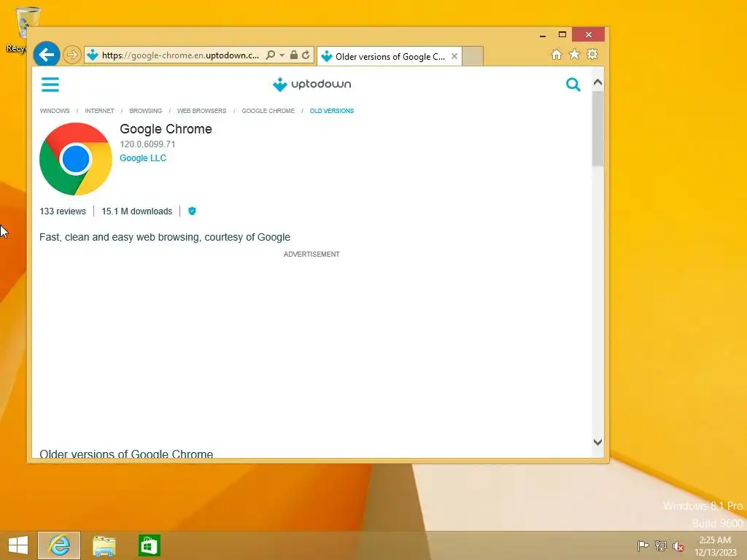Click the address bar search magnifier icon

point(270,55)
